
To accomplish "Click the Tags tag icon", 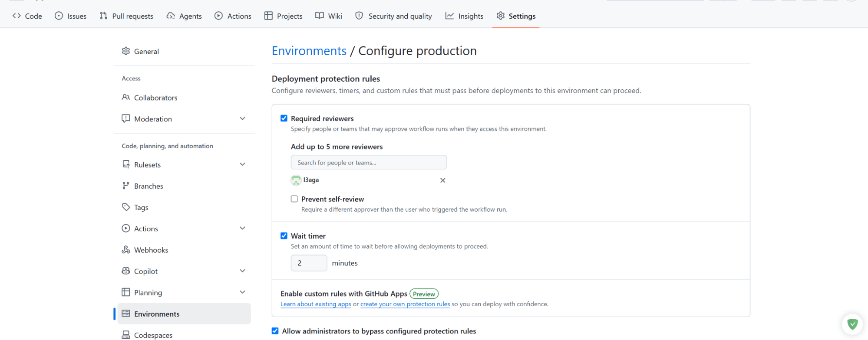I will pyautogui.click(x=126, y=207).
